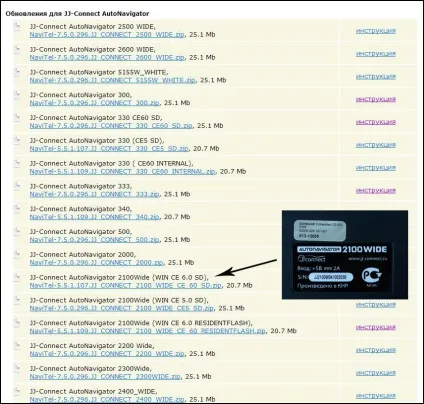Download NaviTel-5.5.1.107.JJ_CONNECT_330_CE5_SD.zip
Image resolution: width=424 pixels, height=404 pixels.
point(109,149)
